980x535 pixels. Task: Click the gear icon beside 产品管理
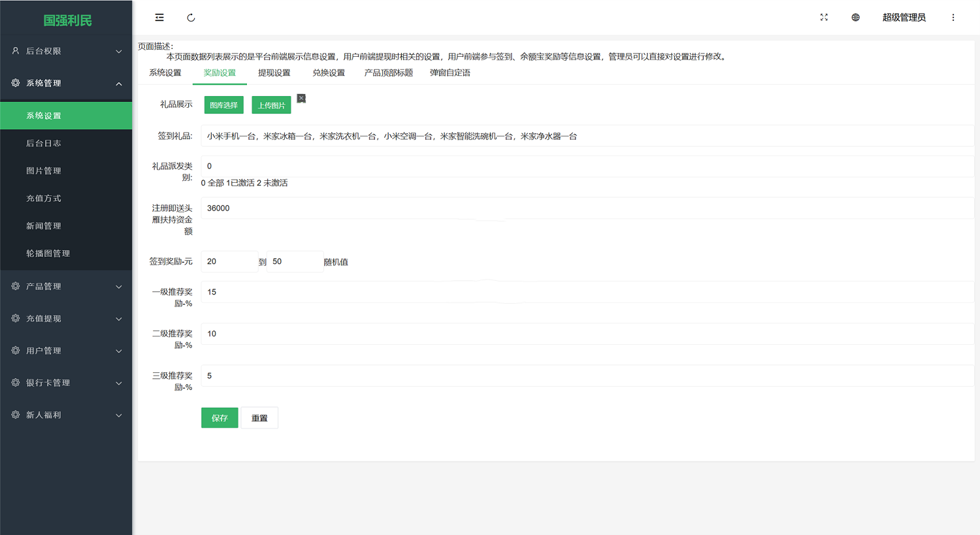tap(14, 286)
